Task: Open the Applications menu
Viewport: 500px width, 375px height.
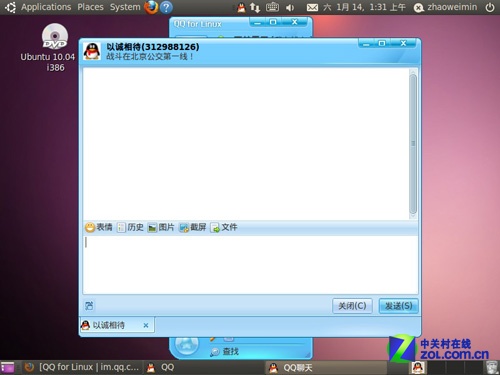Action: [46, 7]
